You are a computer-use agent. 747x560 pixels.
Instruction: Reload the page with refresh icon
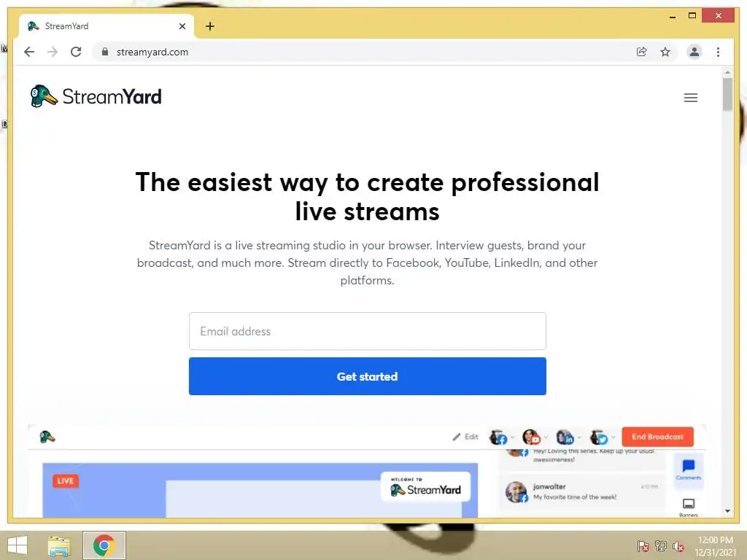click(x=76, y=52)
